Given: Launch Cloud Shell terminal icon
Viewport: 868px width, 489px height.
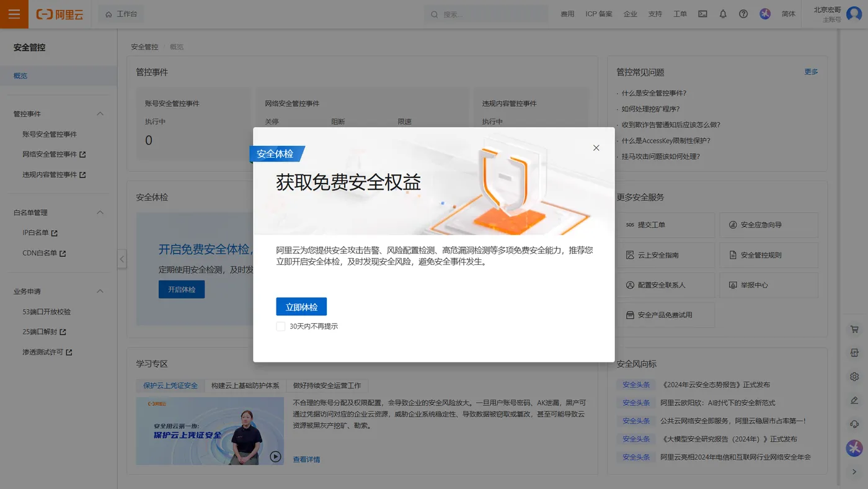Looking at the screenshot, I should (702, 14).
